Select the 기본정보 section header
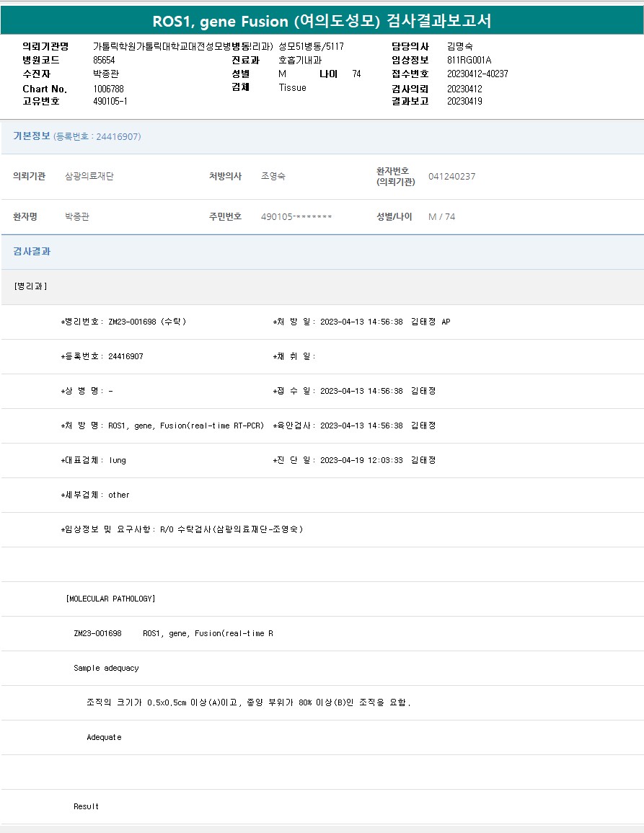This screenshot has height=833, width=644. point(32,136)
